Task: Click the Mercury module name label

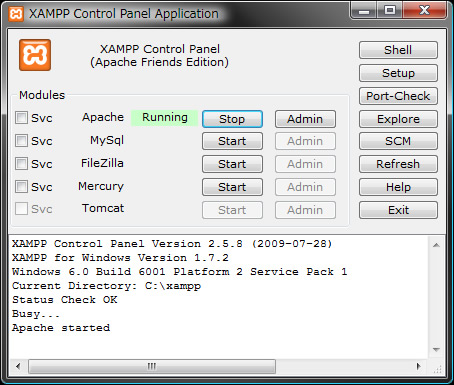Action: pyautogui.click(x=101, y=186)
